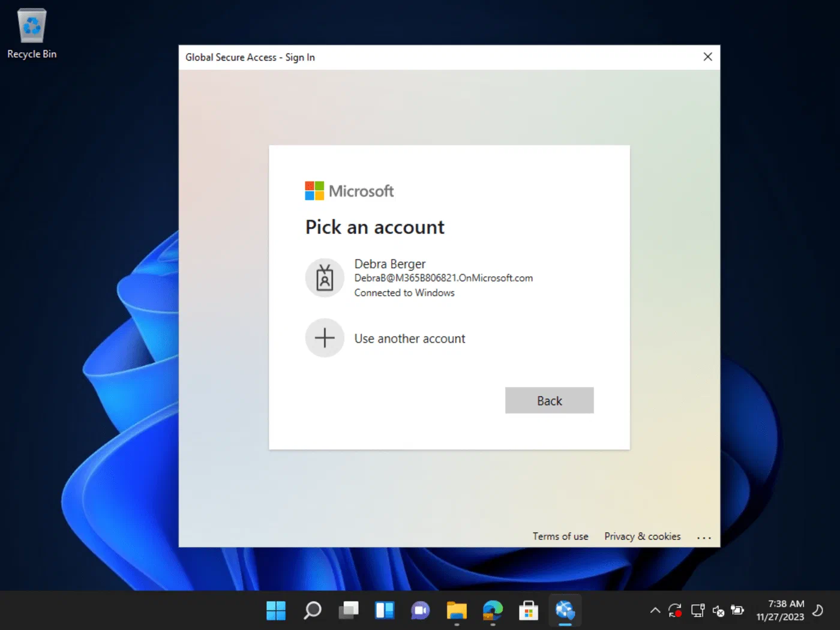
Task: Click the muted volume tray icon
Action: [x=718, y=611]
